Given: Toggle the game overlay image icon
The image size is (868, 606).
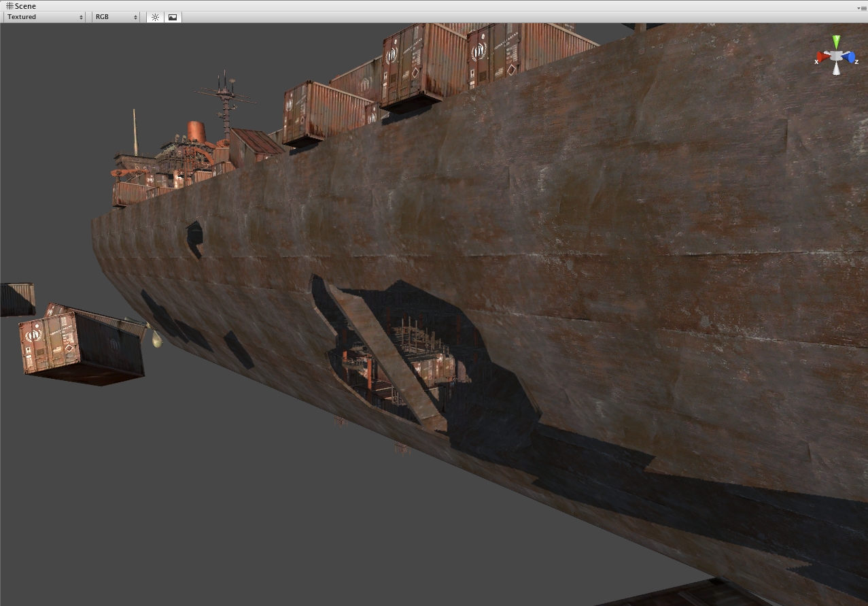Looking at the screenshot, I should [173, 17].
